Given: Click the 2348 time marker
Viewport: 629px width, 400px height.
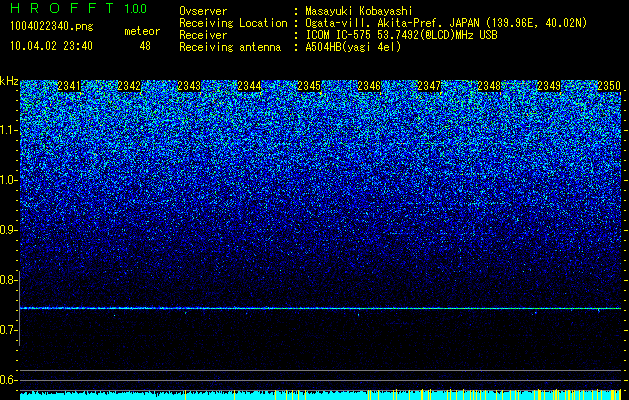Looking at the screenshot, I should pyautogui.click(x=489, y=86).
